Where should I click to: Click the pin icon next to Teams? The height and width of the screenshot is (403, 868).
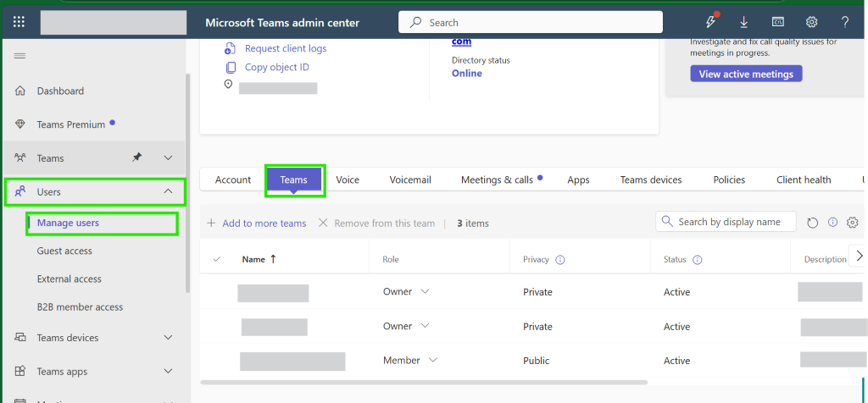coord(136,157)
